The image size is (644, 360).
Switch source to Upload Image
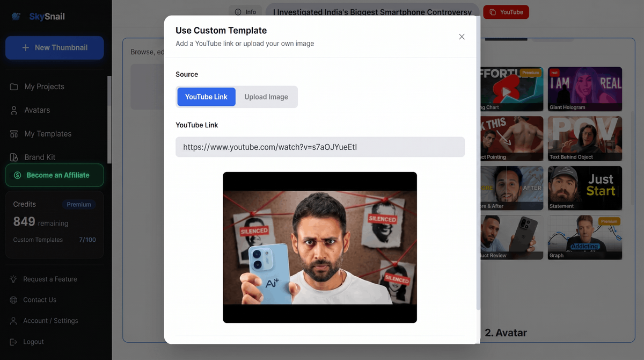266,97
